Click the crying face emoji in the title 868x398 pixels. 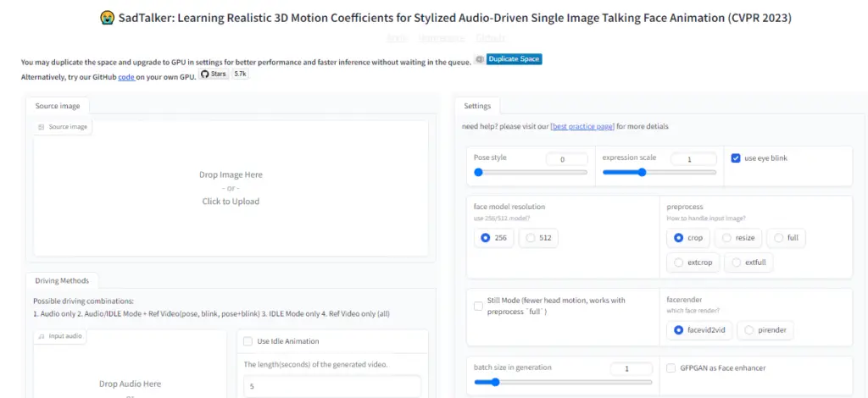tap(107, 19)
